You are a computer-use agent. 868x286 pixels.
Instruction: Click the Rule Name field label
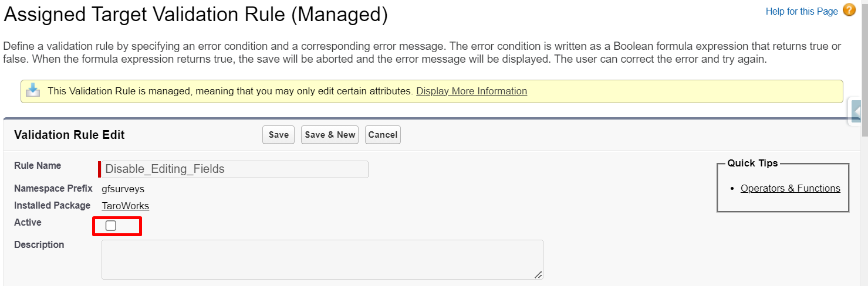38,166
